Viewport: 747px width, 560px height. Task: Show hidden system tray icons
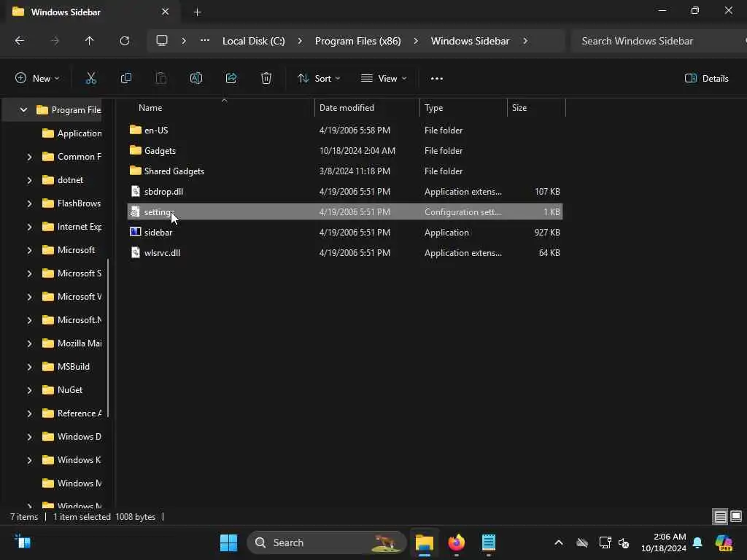[x=558, y=542]
